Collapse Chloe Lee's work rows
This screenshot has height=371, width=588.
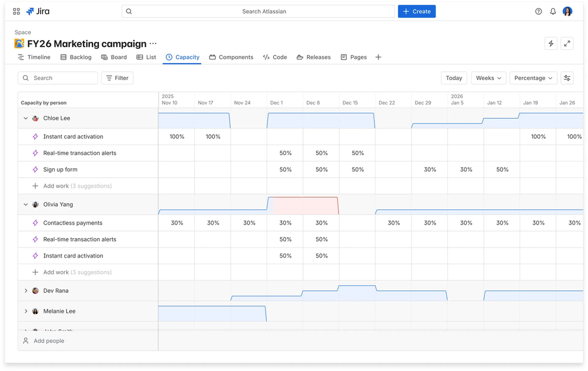click(26, 118)
